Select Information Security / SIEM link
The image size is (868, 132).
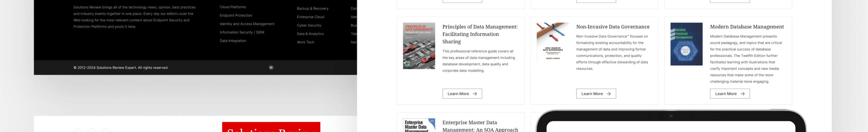click(242, 33)
